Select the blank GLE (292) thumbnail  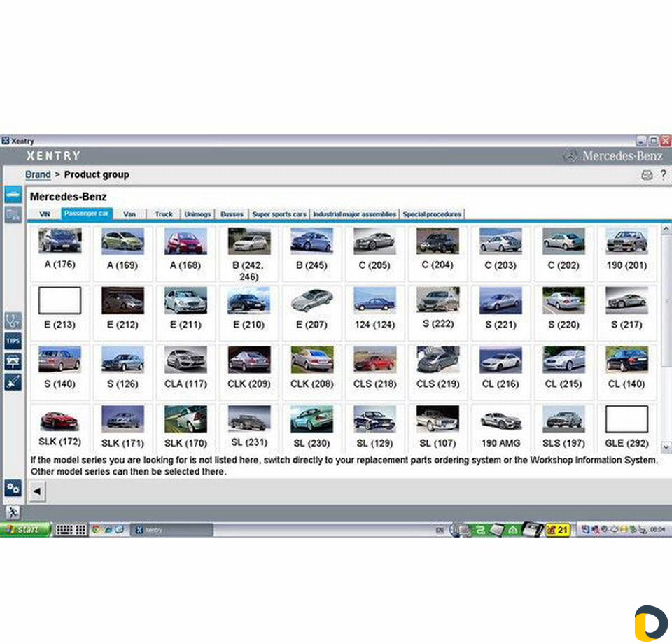pos(626,419)
